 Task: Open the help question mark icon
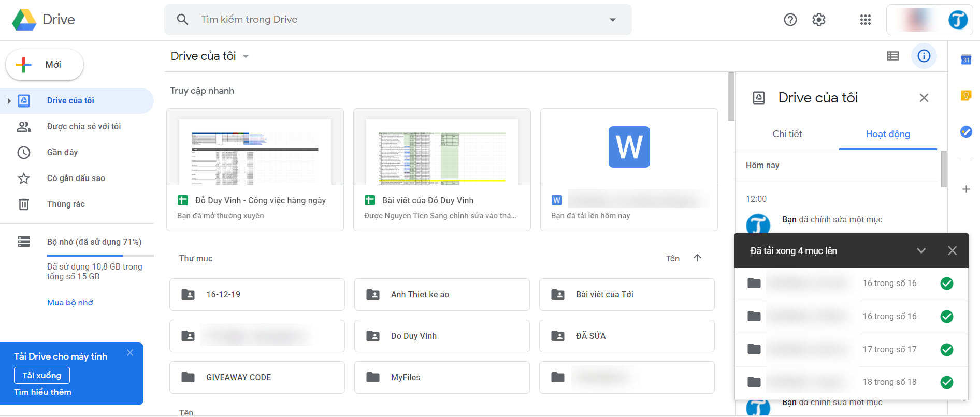click(x=790, y=20)
